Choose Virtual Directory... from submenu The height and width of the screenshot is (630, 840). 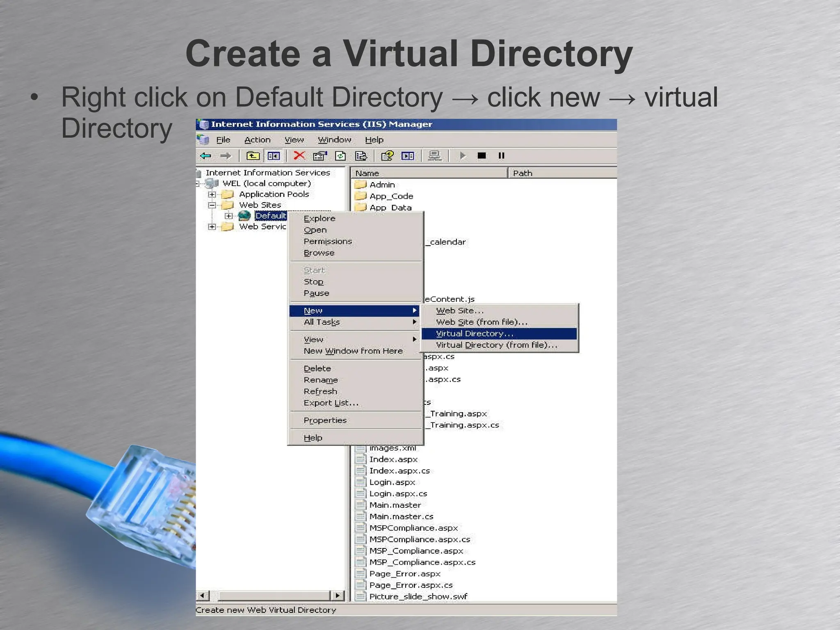(499, 333)
